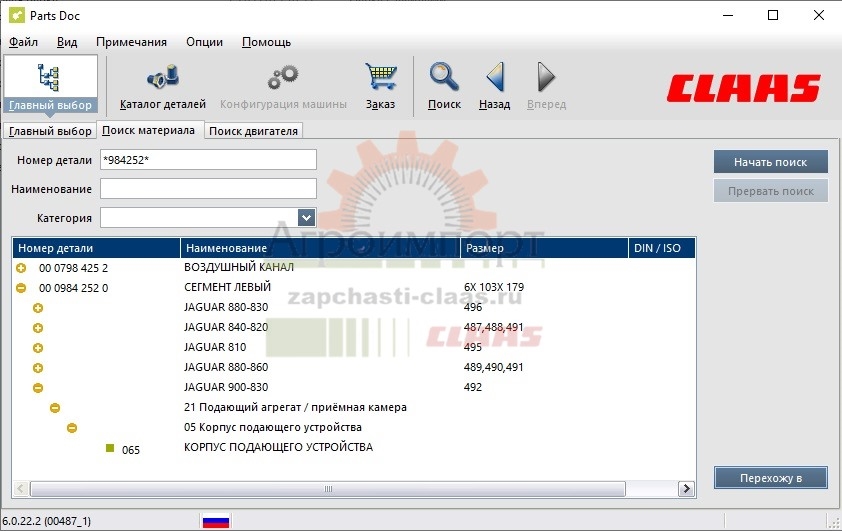The image size is (842, 531).
Task: Select JAGUAR 810 text
Action: (x=215, y=347)
